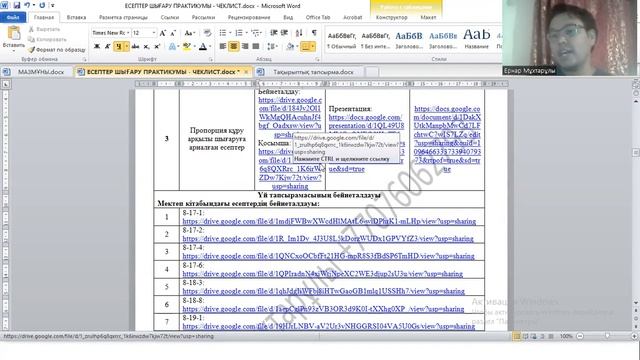
Task: Open the 8-19-1 Google Drive link
Action: [329, 327]
